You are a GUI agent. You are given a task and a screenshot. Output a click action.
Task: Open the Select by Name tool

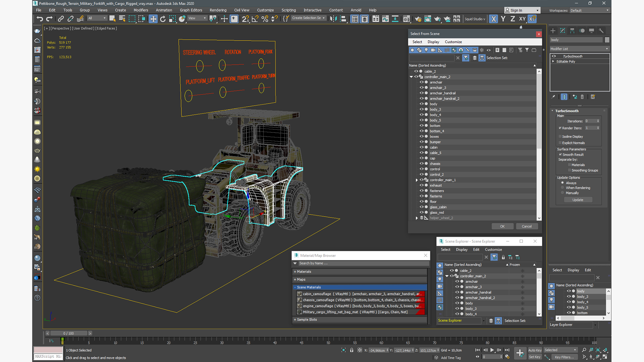[x=122, y=19]
